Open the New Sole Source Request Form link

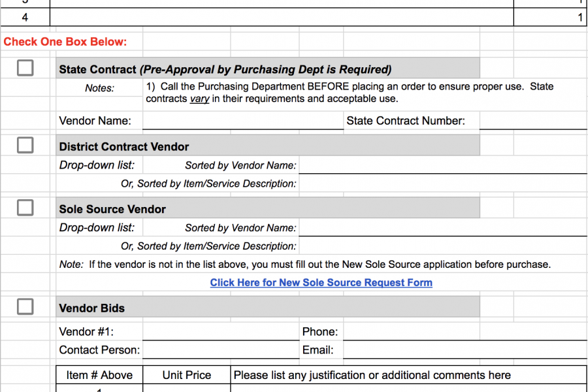click(321, 282)
